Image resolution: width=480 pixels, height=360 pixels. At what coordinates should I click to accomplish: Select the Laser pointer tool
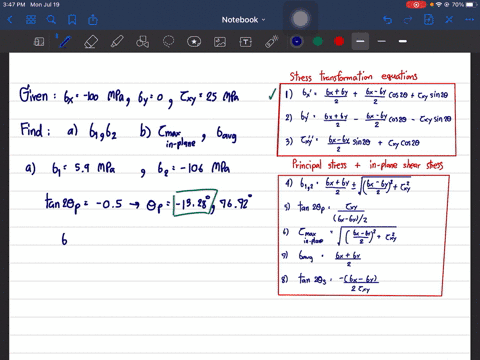pyautogui.click(x=272, y=42)
